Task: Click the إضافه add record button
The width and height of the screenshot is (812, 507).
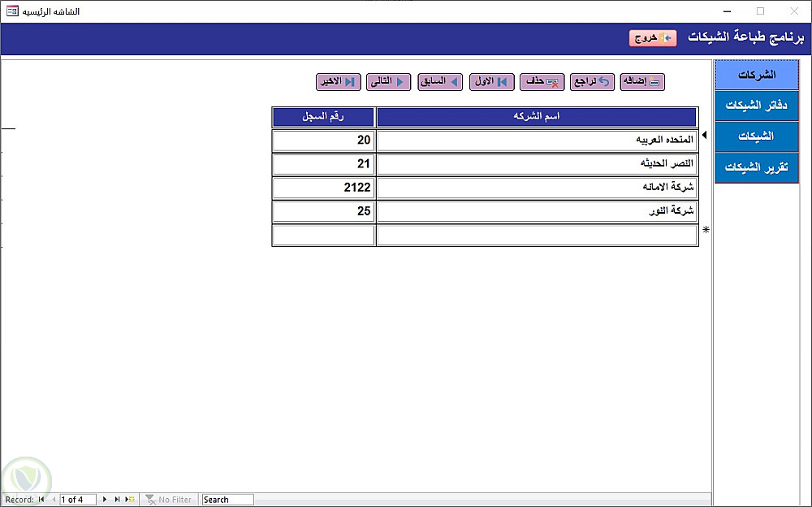Action: coord(642,82)
